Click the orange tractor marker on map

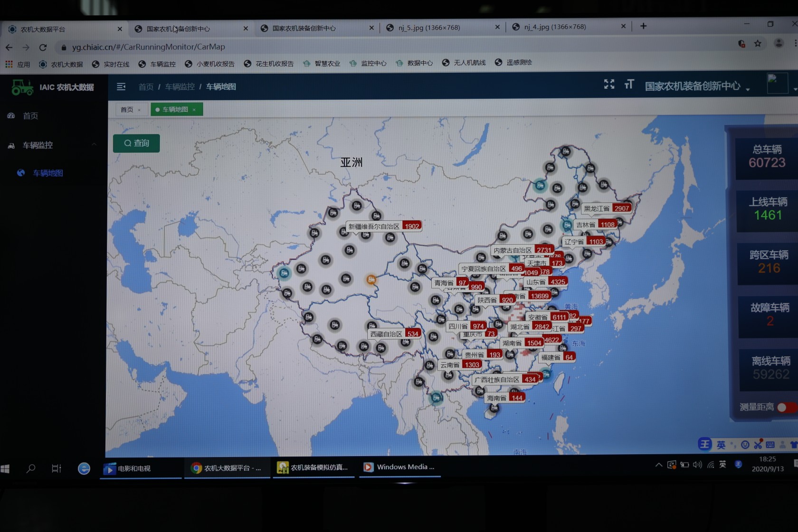371,280
